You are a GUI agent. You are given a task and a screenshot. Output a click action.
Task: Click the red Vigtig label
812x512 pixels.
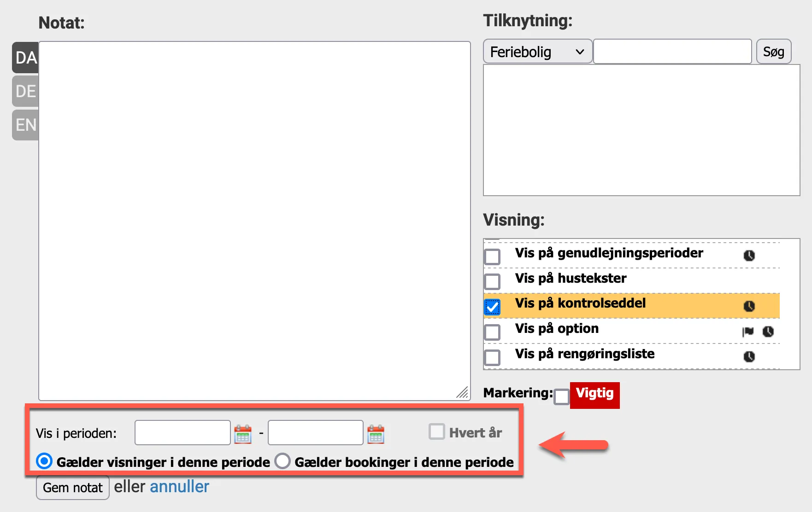(x=594, y=395)
